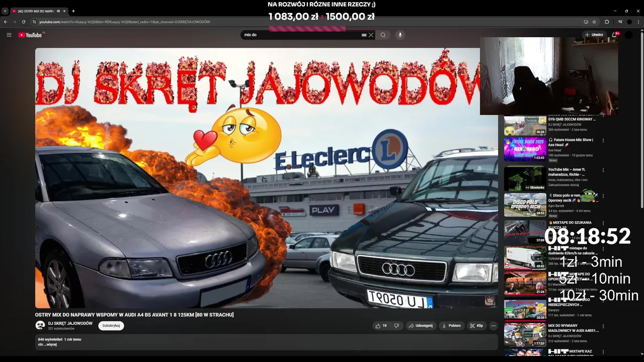Click the browser back arrow
This screenshot has width=644, height=362.
6,22
